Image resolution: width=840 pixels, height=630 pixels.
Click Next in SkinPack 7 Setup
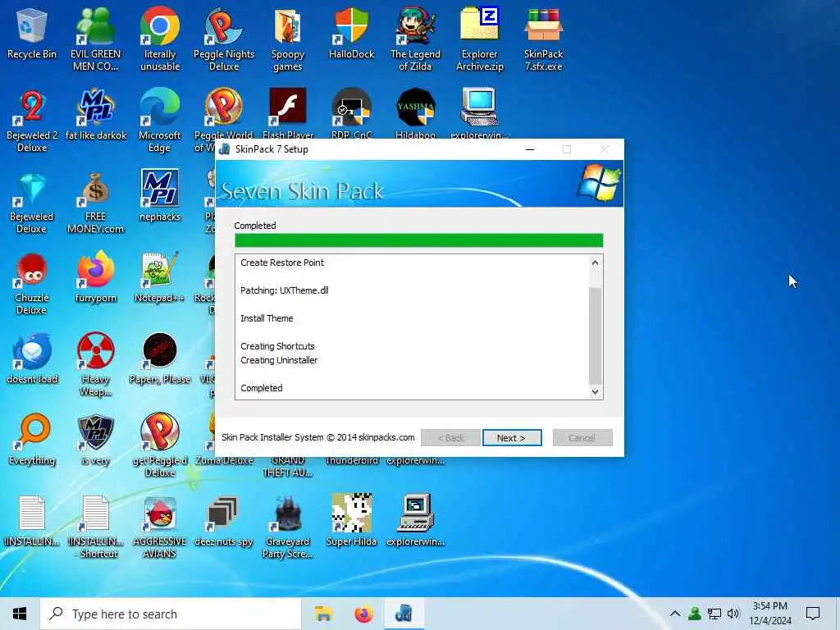point(512,438)
